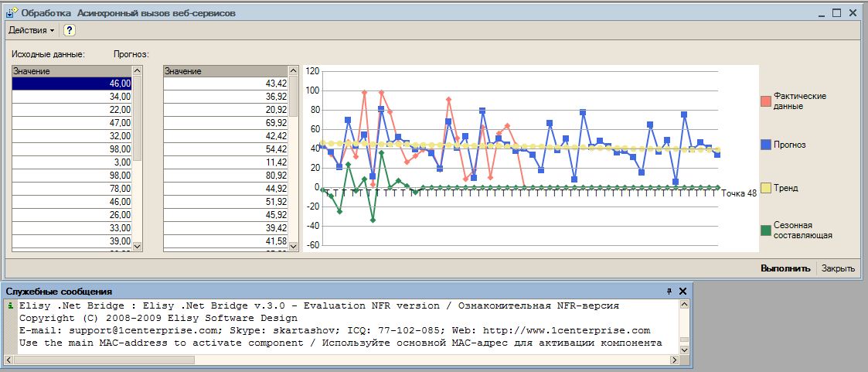Screen dimensions: 868x372
Task: Click the info icon in service messages
Action: (11, 305)
